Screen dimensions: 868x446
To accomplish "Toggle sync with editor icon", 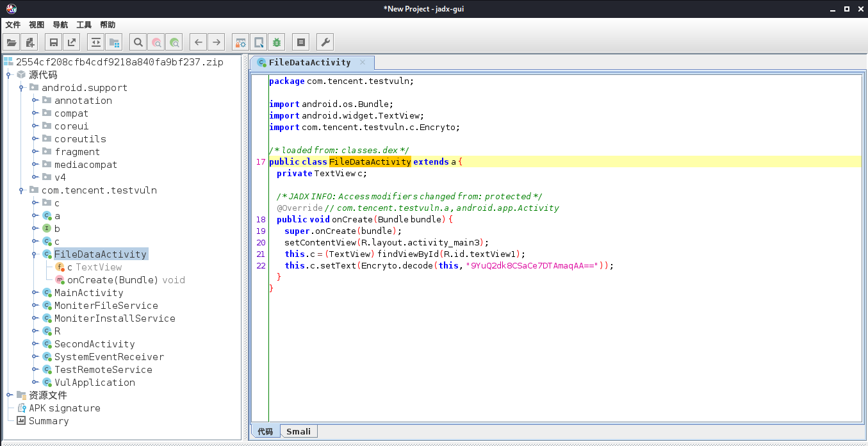I will click(x=96, y=42).
